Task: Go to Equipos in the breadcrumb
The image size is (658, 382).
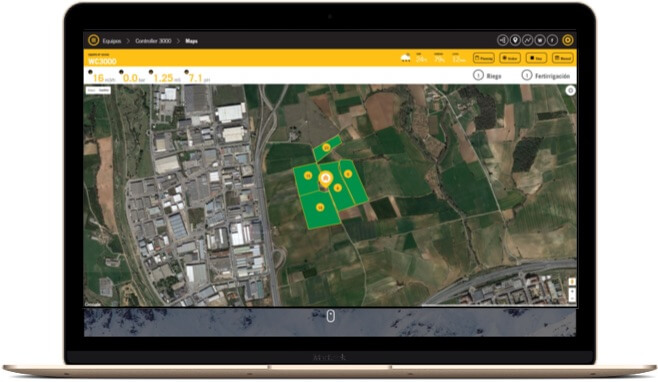Action: (112, 41)
